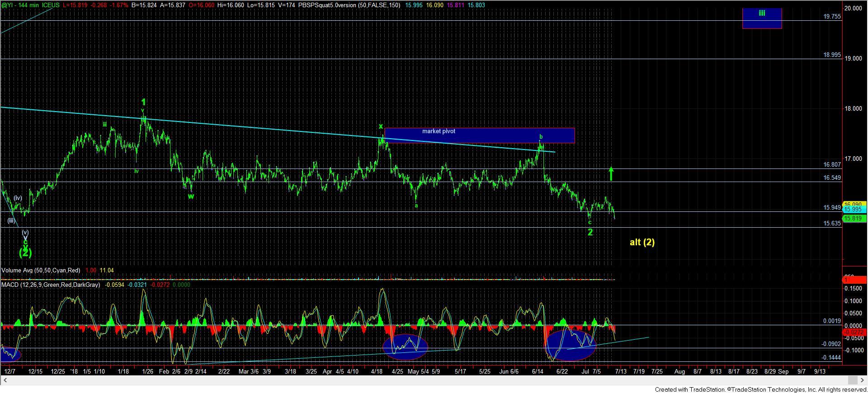Select the green up arrow drawing
868x393 pixels.
tap(611, 174)
